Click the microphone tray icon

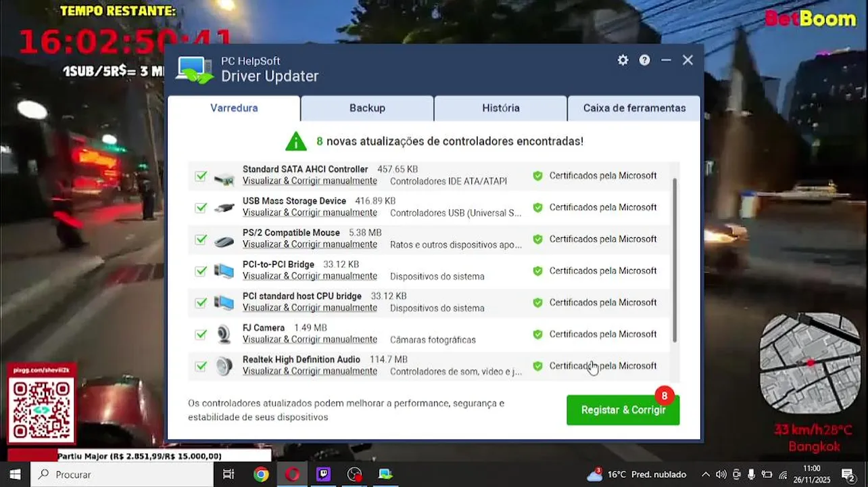tap(751, 475)
